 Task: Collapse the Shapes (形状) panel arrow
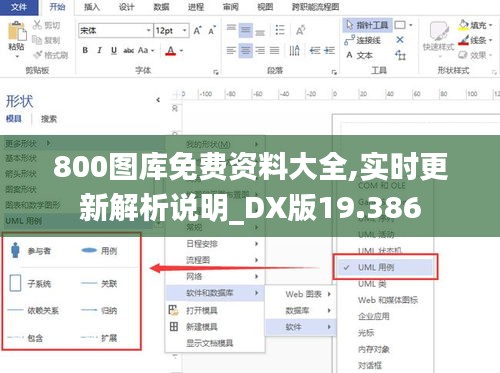(x=158, y=100)
